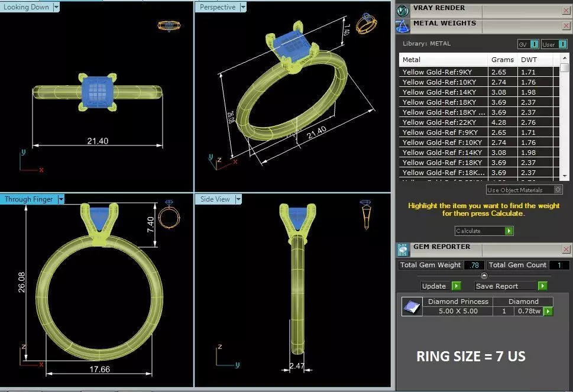573x392 pixels.
Task: Click the Total Gem Weight value field
Action: point(474,265)
